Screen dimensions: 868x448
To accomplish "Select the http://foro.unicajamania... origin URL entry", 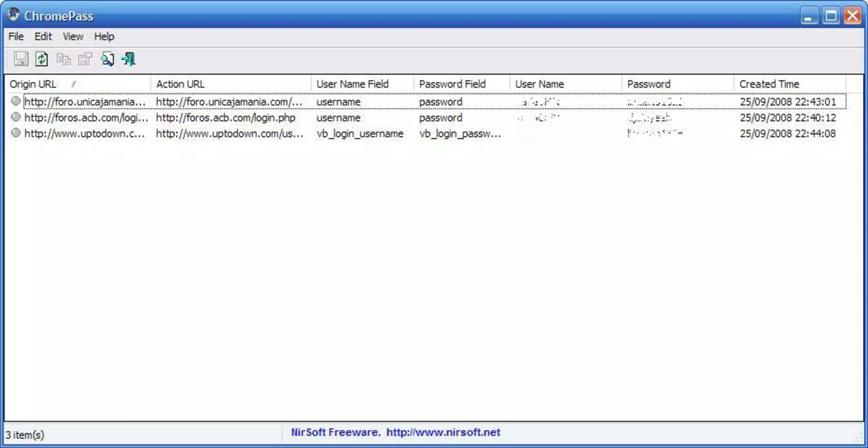I will [x=85, y=102].
